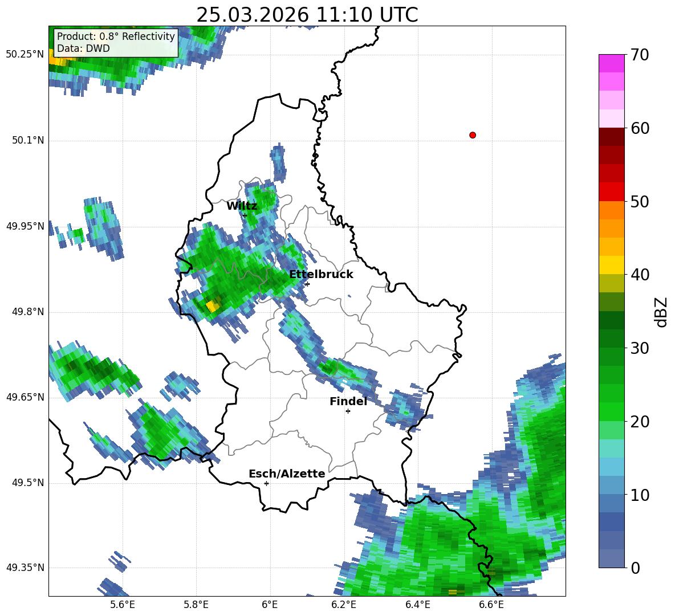Click the 49.8°N latitude label
675x616 pixels.
click(x=28, y=312)
